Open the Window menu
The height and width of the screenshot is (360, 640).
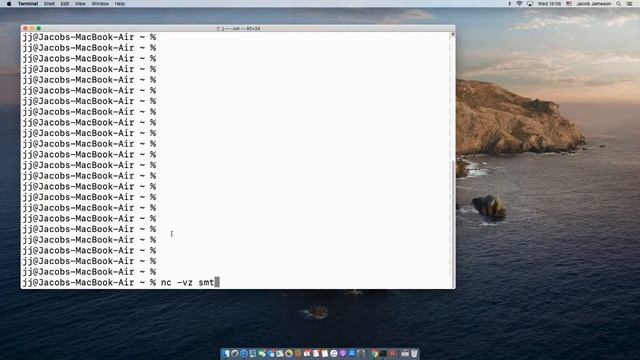[100, 4]
